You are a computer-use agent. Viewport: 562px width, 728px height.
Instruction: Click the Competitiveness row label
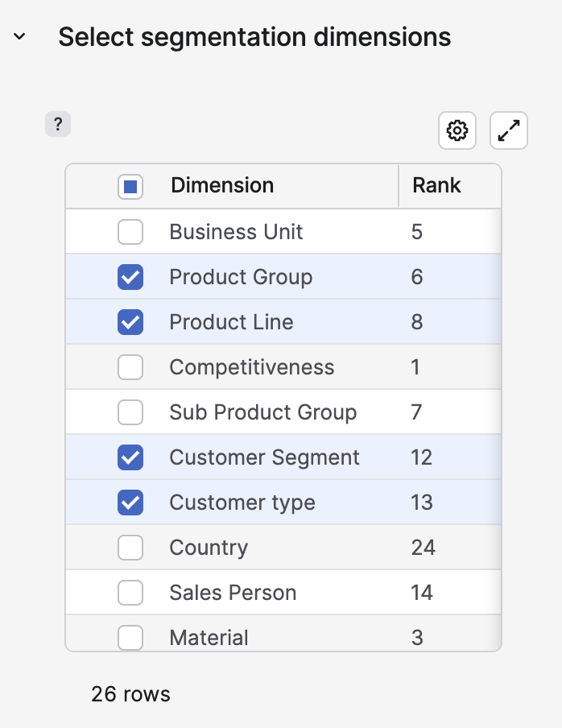[251, 367]
